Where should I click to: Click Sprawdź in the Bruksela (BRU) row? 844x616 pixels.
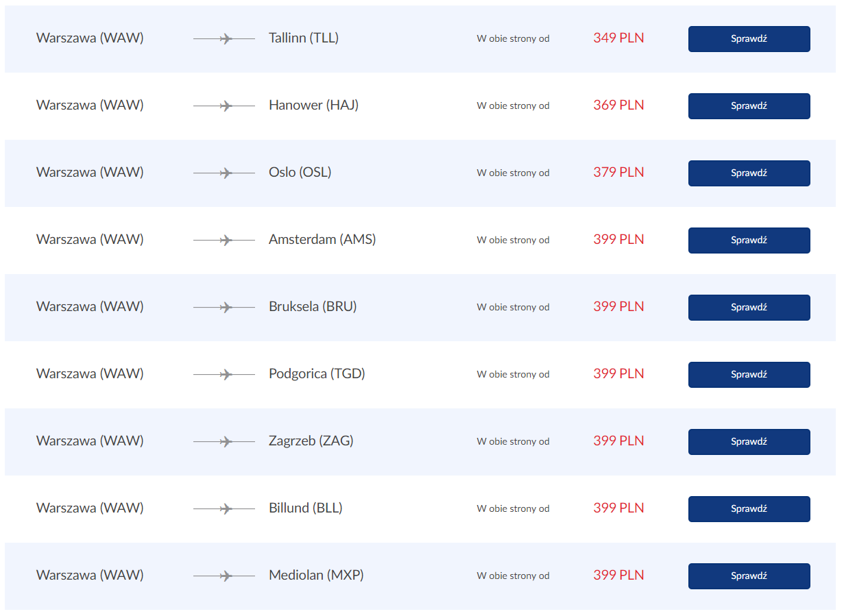(x=749, y=308)
